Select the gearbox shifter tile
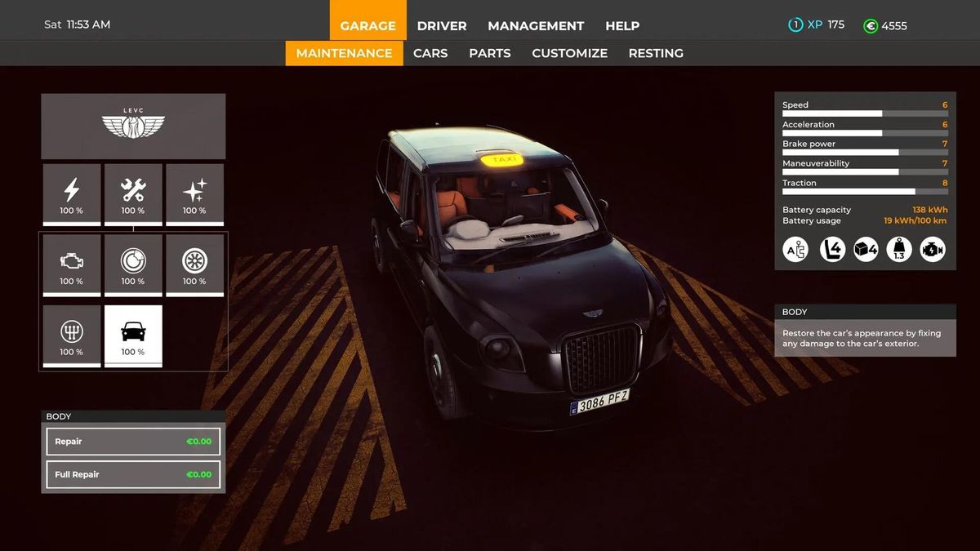Viewport: 980px width, 551px height. pyautogui.click(x=72, y=335)
